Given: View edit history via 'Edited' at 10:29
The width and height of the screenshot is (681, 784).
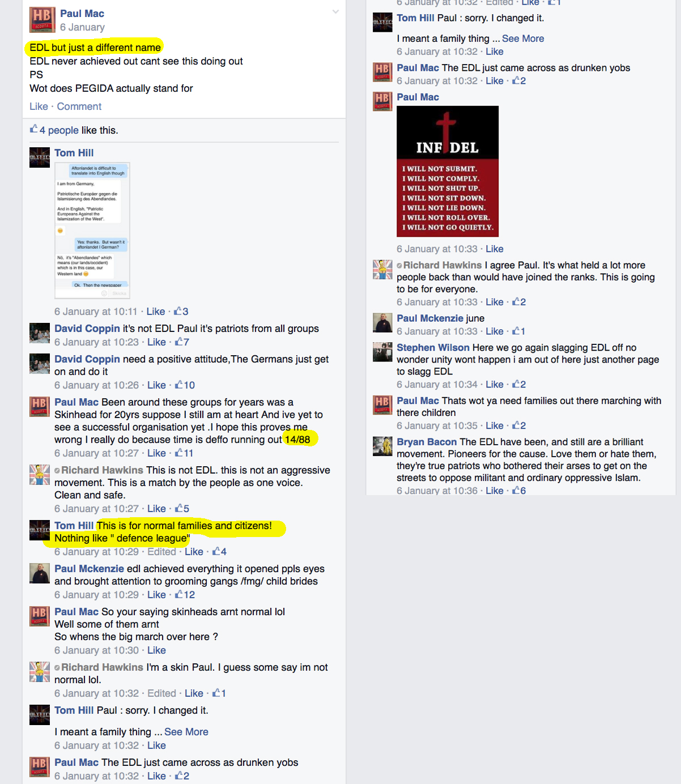Looking at the screenshot, I should [x=162, y=552].
